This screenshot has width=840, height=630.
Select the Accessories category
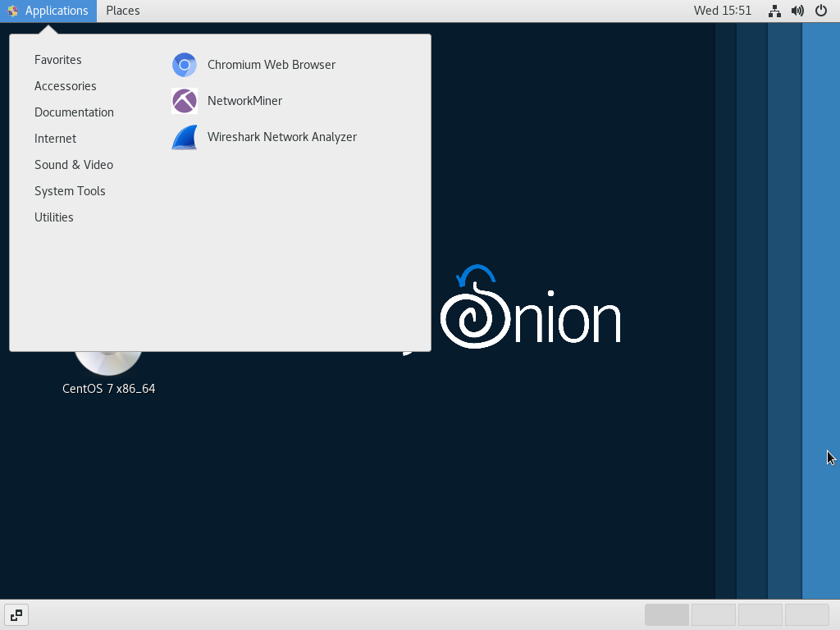click(65, 85)
